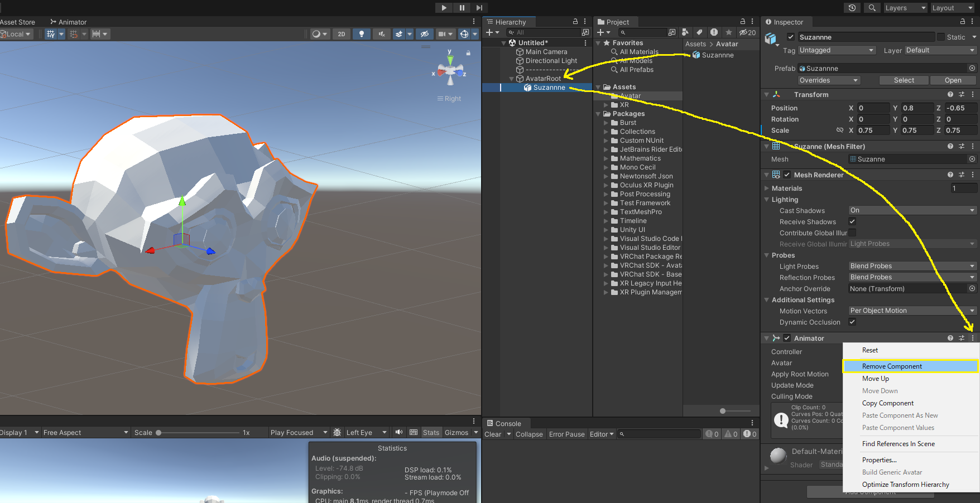Click the Hierarchy panel lock icon

[575, 21]
